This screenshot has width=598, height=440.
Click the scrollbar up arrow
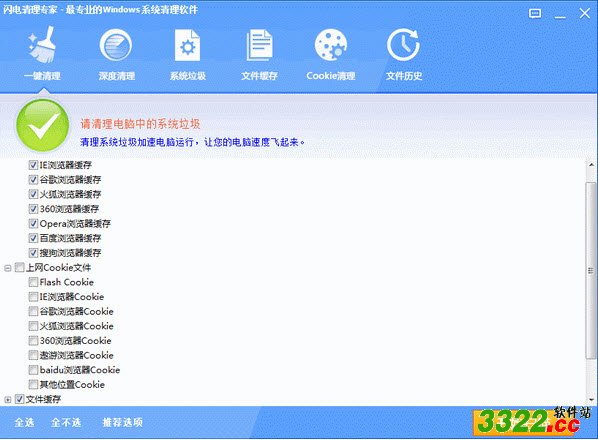click(x=591, y=165)
